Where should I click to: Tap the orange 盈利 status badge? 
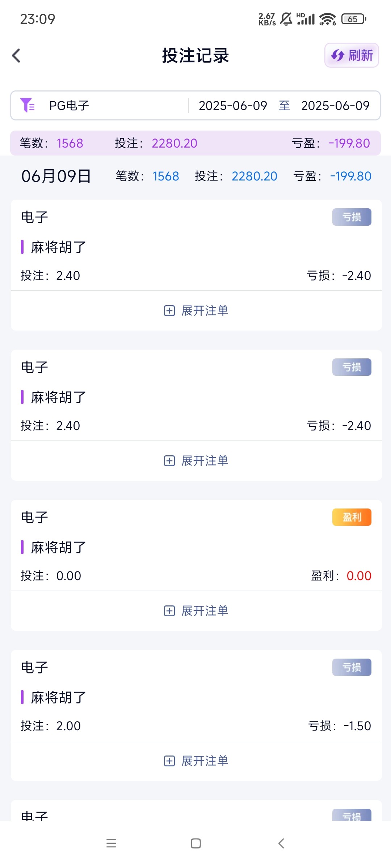click(x=352, y=517)
